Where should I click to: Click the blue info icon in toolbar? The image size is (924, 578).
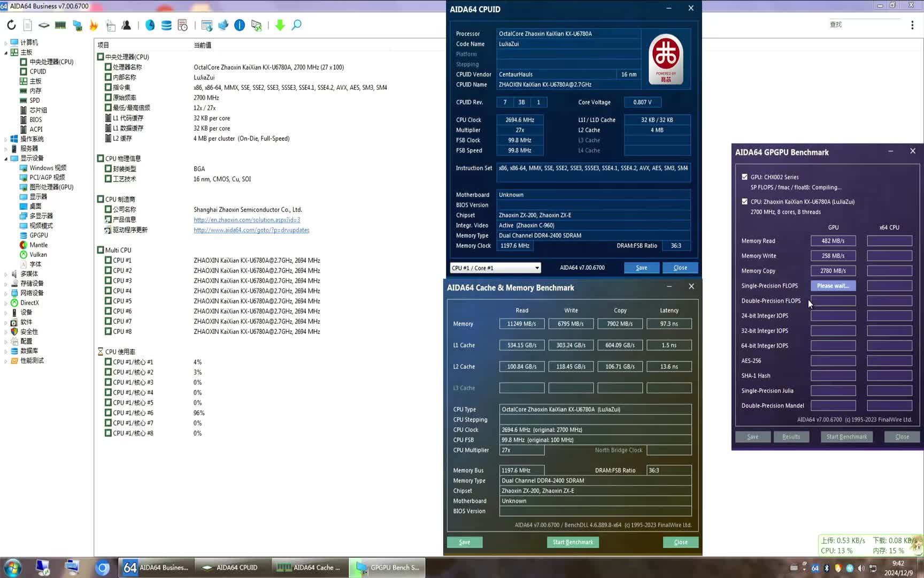click(x=240, y=25)
